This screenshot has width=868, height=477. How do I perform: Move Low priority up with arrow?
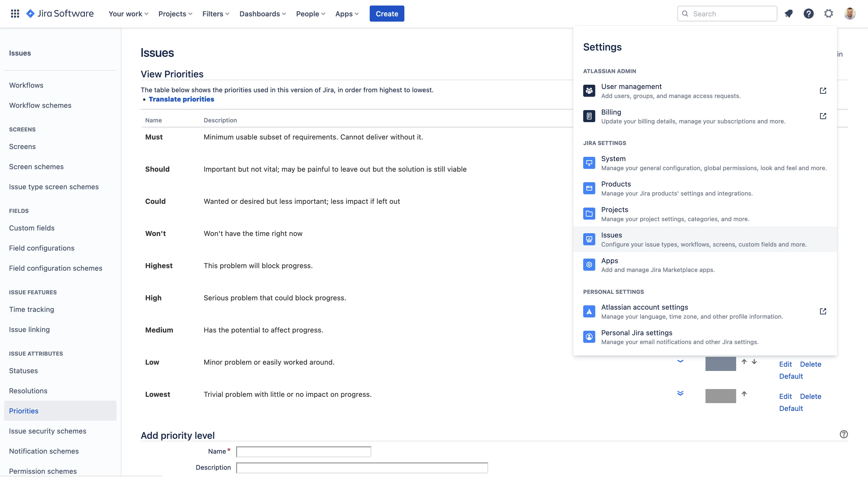coord(744,361)
